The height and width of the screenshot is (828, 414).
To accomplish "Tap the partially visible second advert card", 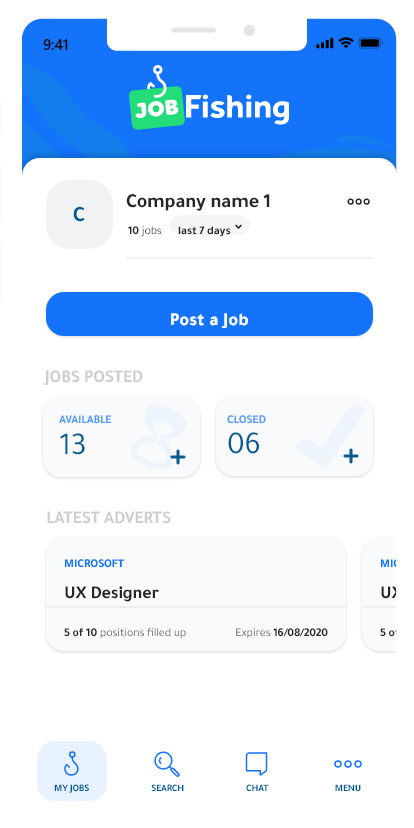I will (x=379, y=595).
